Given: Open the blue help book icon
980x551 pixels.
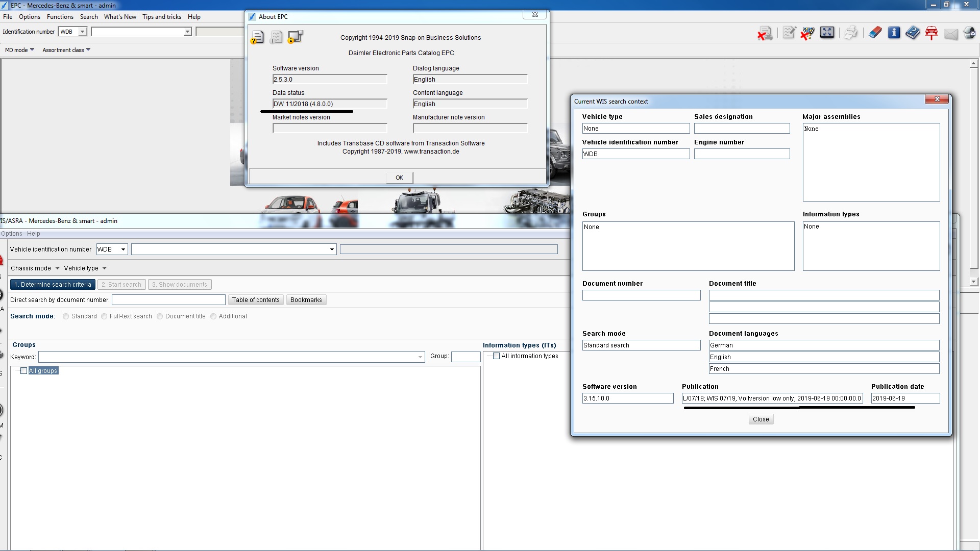Looking at the screenshot, I should [912, 33].
